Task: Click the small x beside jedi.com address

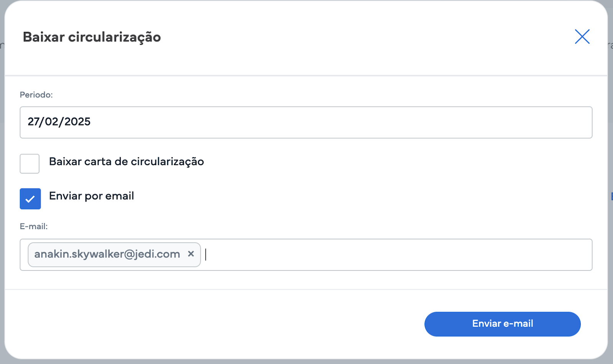Action: pos(191,254)
